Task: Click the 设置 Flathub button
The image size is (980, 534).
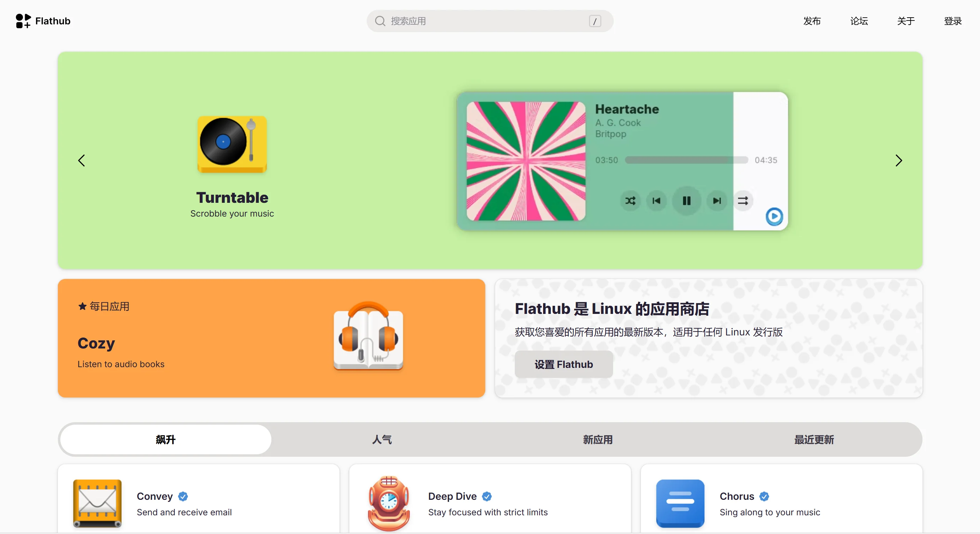Action: (564, 364)
